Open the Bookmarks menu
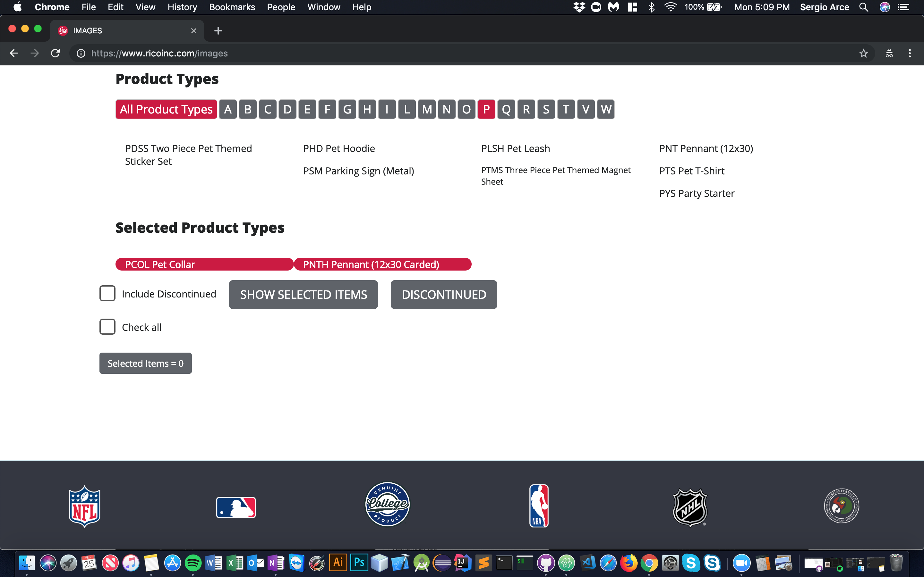The image size is (924, 577). point(232,7)
